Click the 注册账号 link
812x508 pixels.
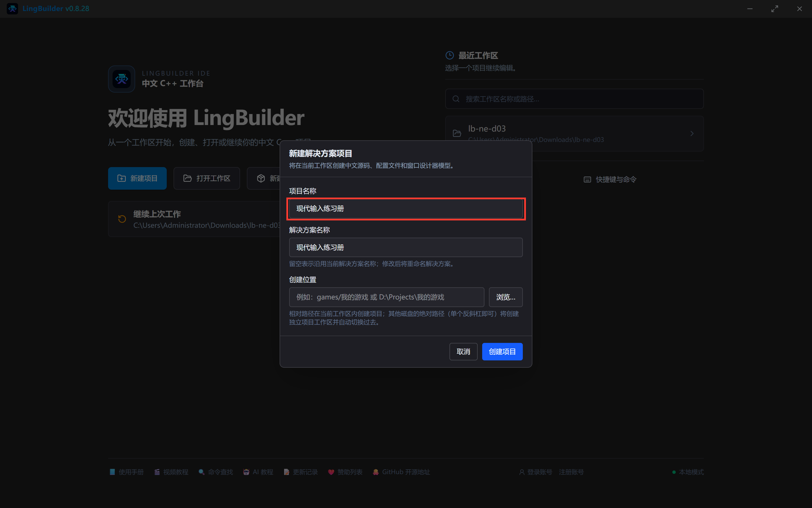[x=571, y=472]
